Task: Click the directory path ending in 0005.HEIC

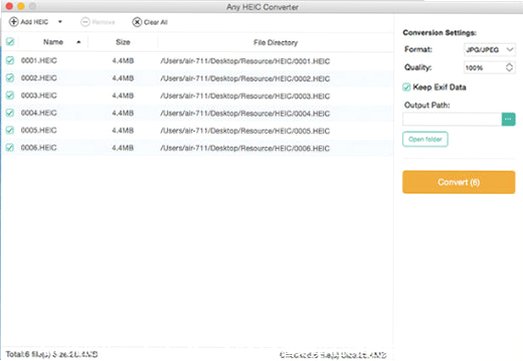Action: [x=245, y=131]
